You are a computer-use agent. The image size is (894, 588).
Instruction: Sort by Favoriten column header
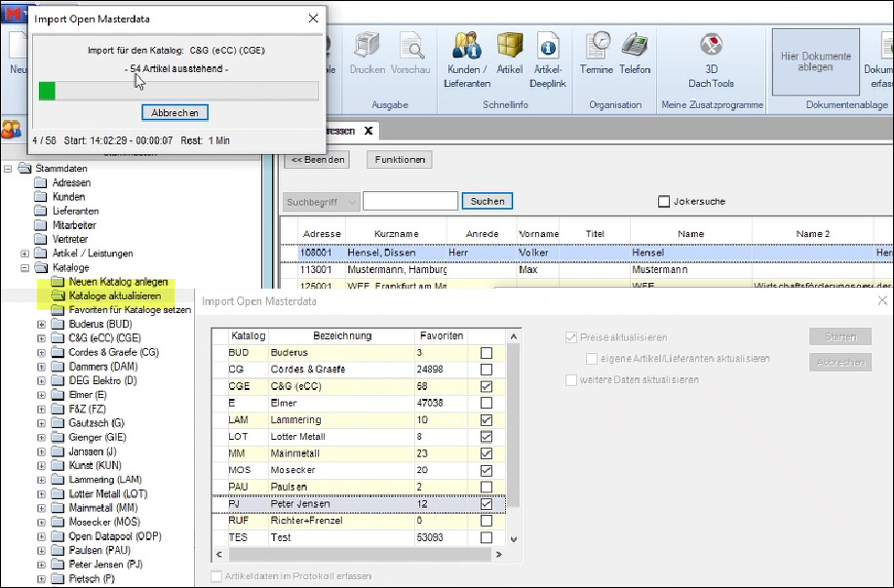click(442, 335)
